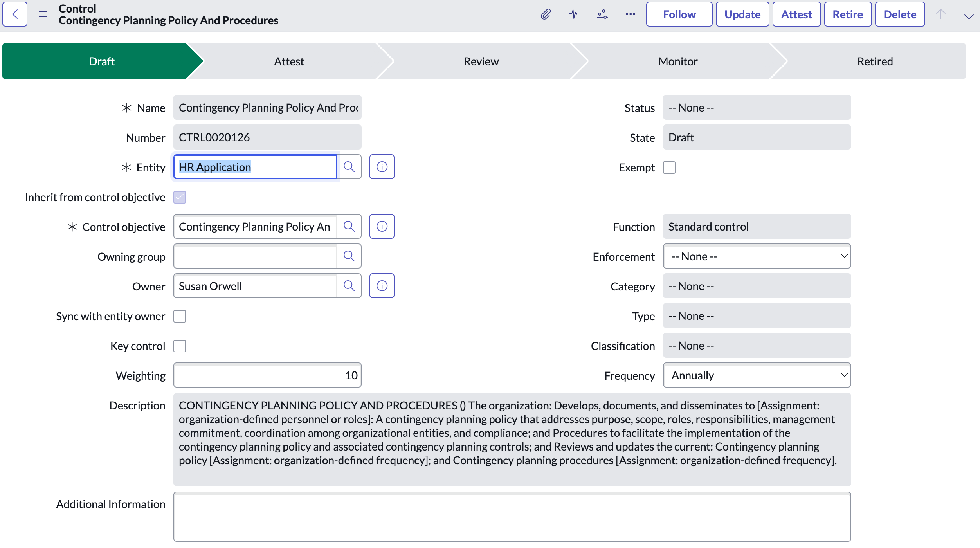Open the Enforcement dropdown
This screenshot has width=980, height=548.
757,256
